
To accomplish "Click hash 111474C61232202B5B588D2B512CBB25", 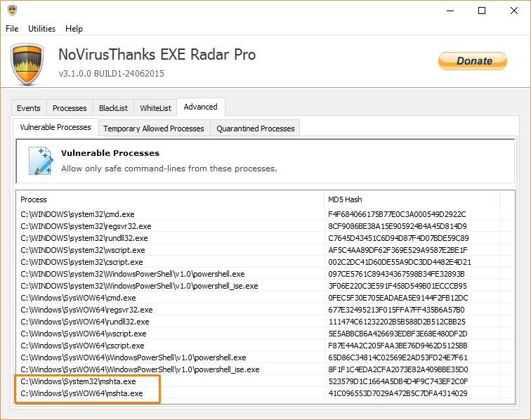I will coord(397,322).
